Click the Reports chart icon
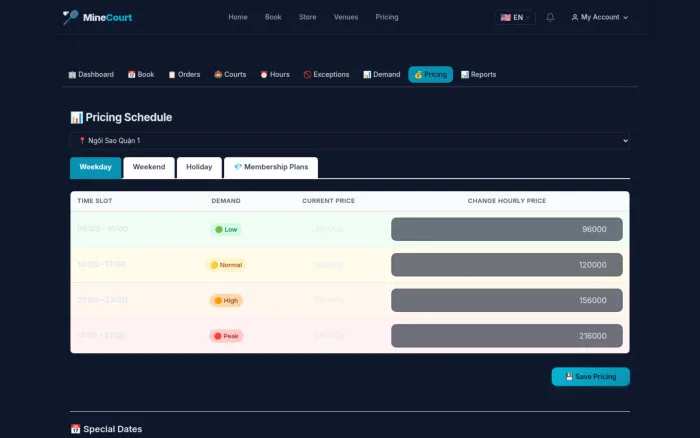The height and width of the screenshot is (438, 700). coord(465,75)
